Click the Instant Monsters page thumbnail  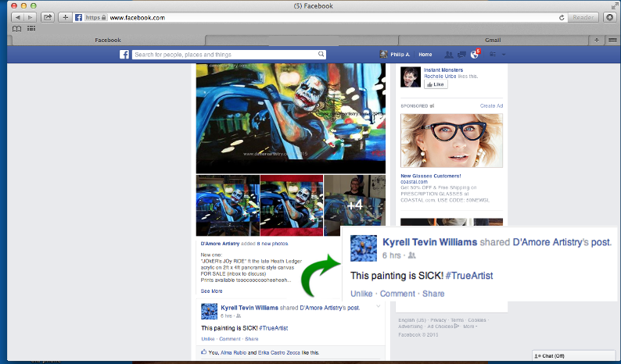[x=411, y=77]
